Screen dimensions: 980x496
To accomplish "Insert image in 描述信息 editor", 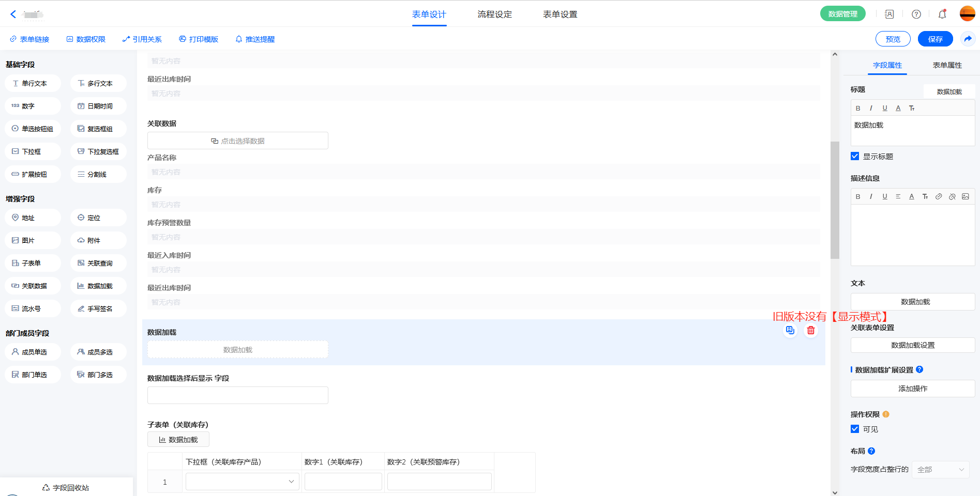I will pyautogui.click(x=965, y=197).
